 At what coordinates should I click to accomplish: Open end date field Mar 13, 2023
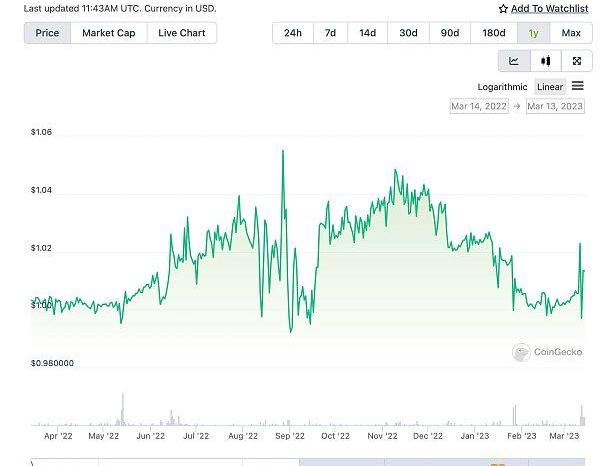coord(556,106)
